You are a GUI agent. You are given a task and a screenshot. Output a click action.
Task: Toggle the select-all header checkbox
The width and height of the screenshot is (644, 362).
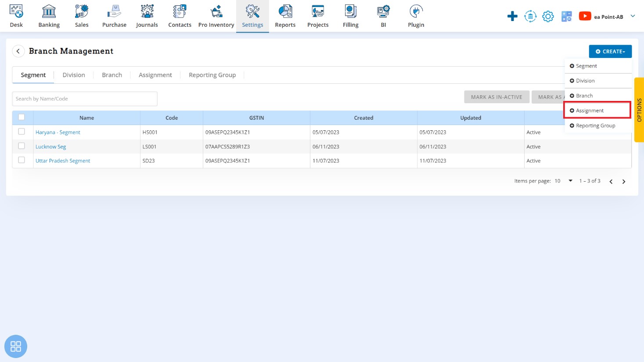[x=22, y=117]
